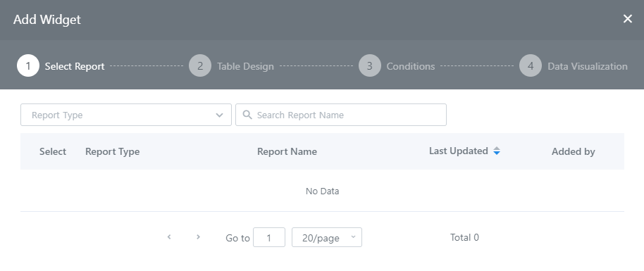Go to previous page arrow
Image resolution: width=644 pixels, height=271 pixels.
tap(169, 237)
